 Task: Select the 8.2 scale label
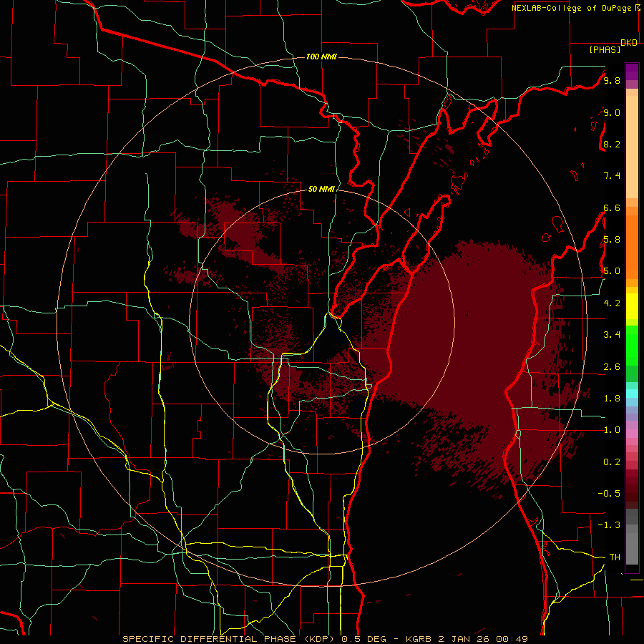[x=612, y=144]
